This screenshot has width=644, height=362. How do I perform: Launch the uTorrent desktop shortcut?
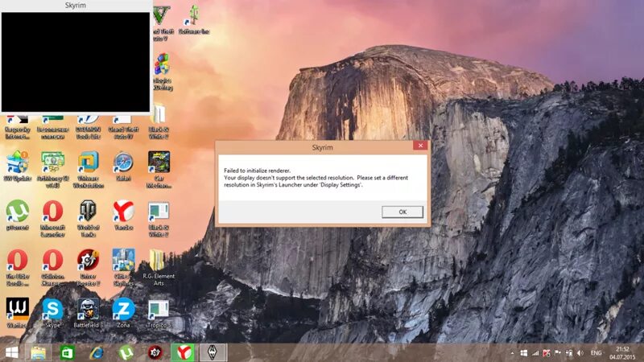pyautogui.click(x=17, y=215)
